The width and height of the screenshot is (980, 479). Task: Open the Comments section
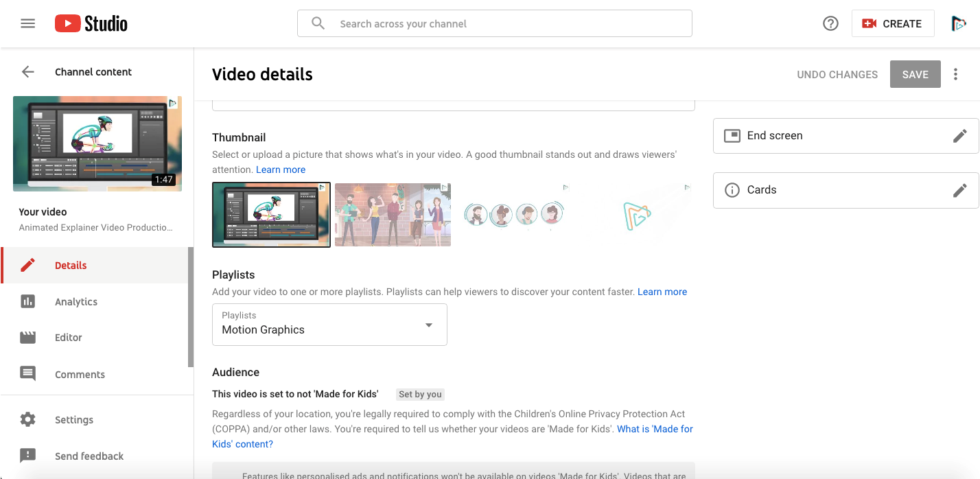95,374
